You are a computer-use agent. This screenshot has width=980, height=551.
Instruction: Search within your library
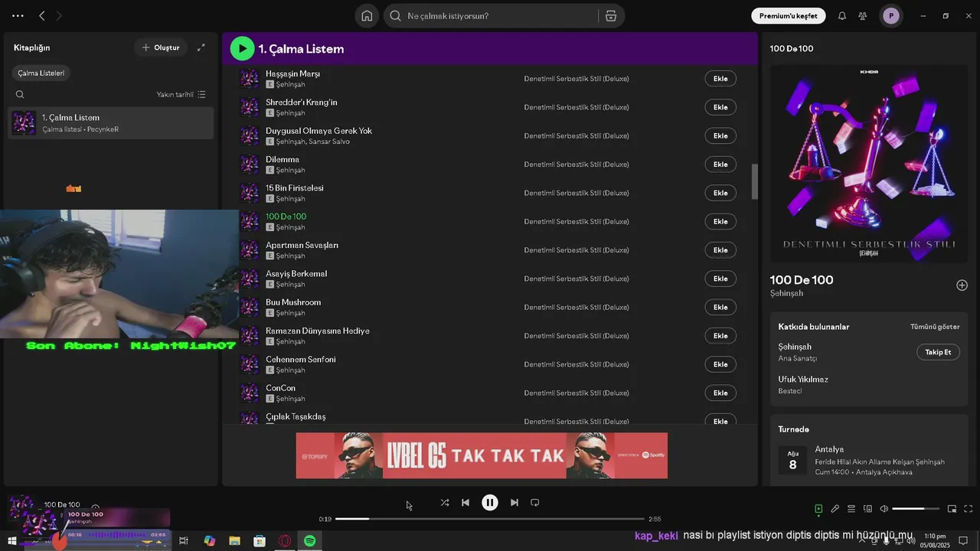pos(20,95)
